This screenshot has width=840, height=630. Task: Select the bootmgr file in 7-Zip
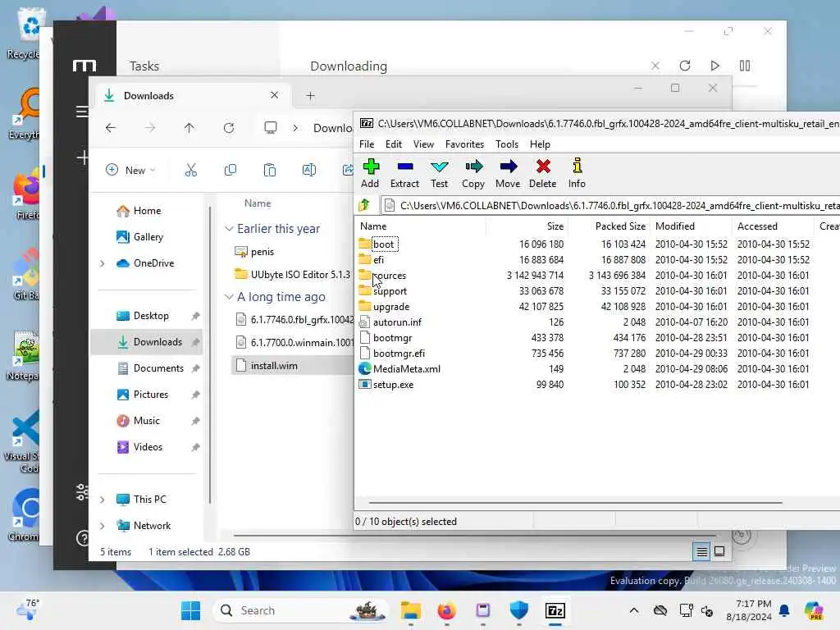392,337
